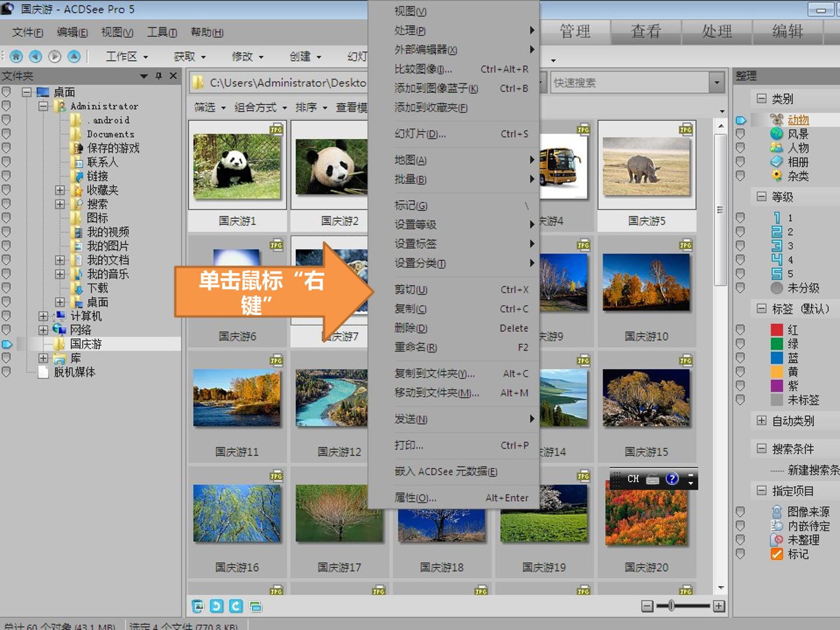Click 新建搜索条件 link
The image size is (840, 630).
point(813,470)
